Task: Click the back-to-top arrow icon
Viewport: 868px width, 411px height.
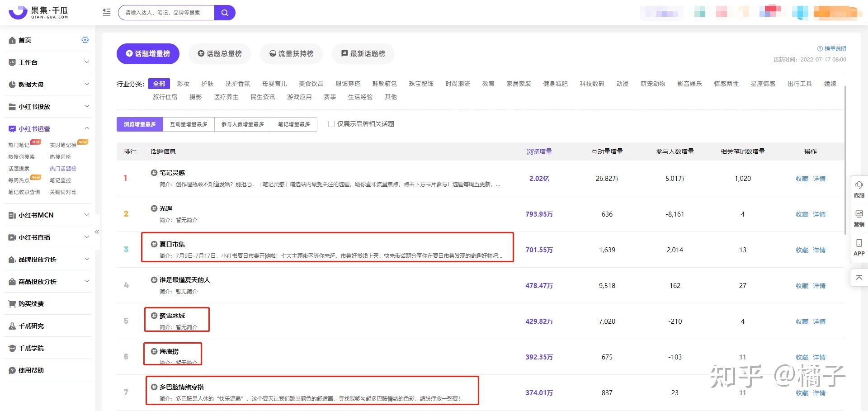Action: point(859,277)
